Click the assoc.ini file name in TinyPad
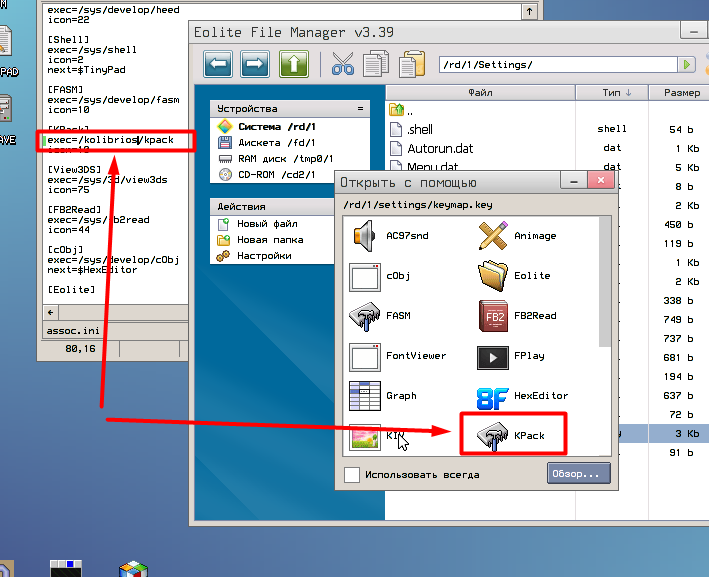This screenshot has height=577, width=709. pyautogui.click(x=73, y=331)
